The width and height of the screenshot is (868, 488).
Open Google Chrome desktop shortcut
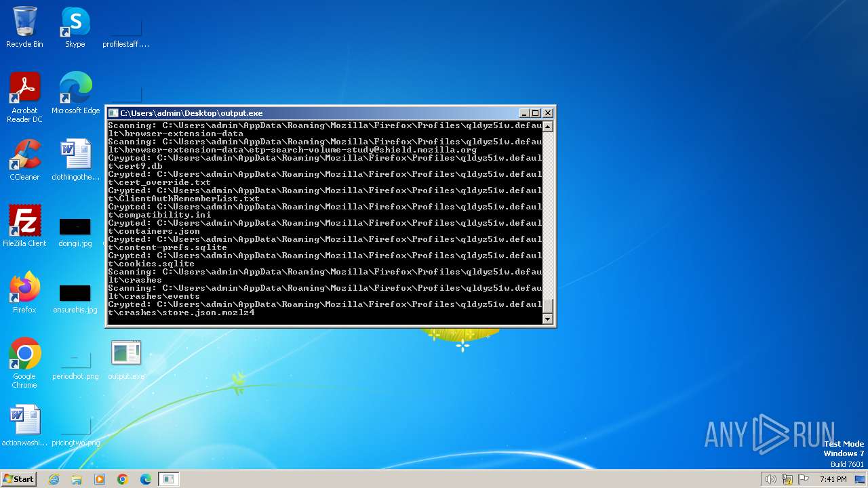tap(24, 363)
